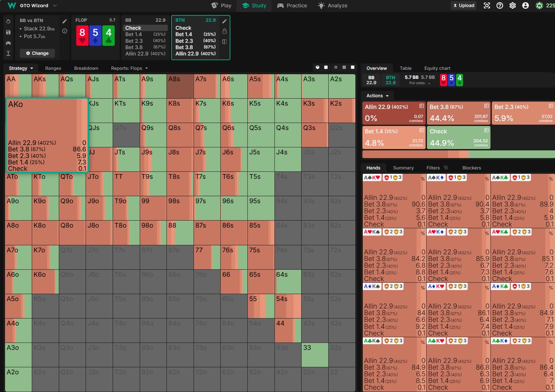
Task: Switch matrix to the dense grid view icon
Action: [x=344, y=68]
